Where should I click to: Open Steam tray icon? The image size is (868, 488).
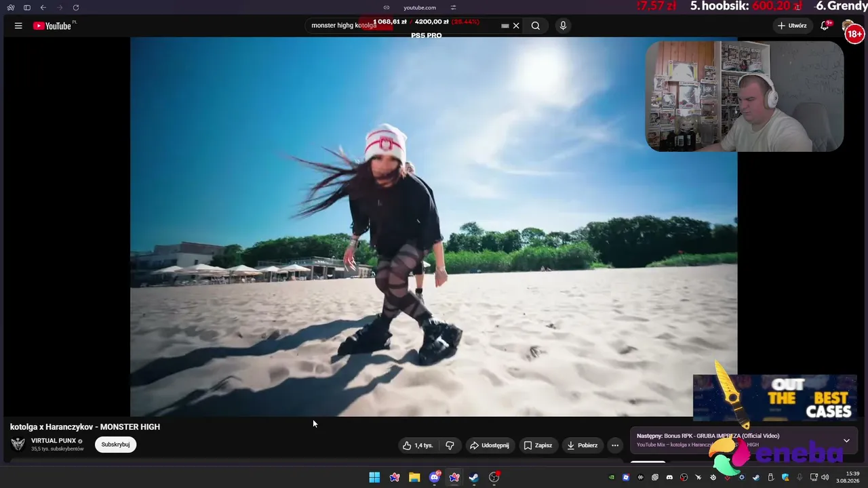pos(756,477)
